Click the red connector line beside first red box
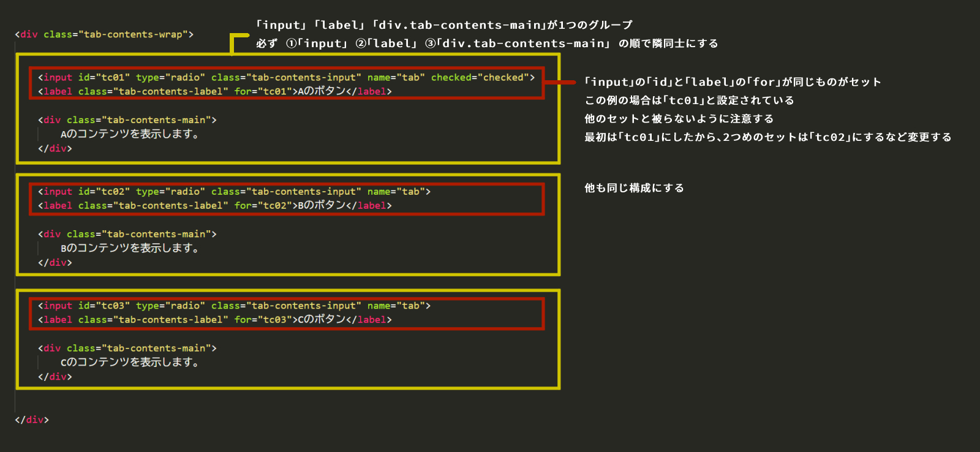 coord(560,82)
